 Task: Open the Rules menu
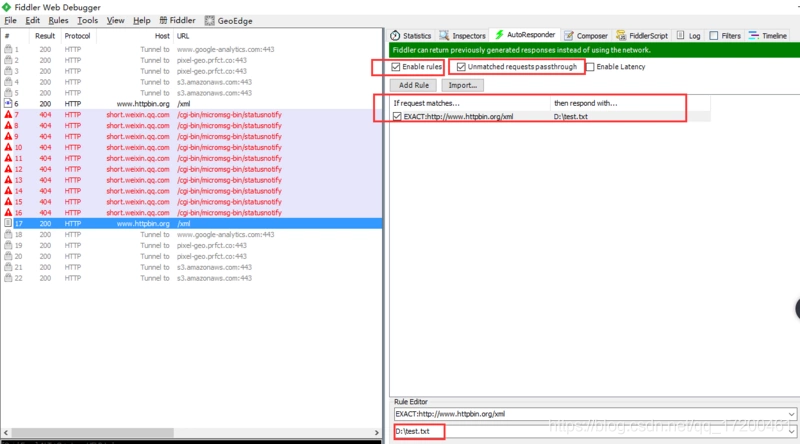click(58, 20)
